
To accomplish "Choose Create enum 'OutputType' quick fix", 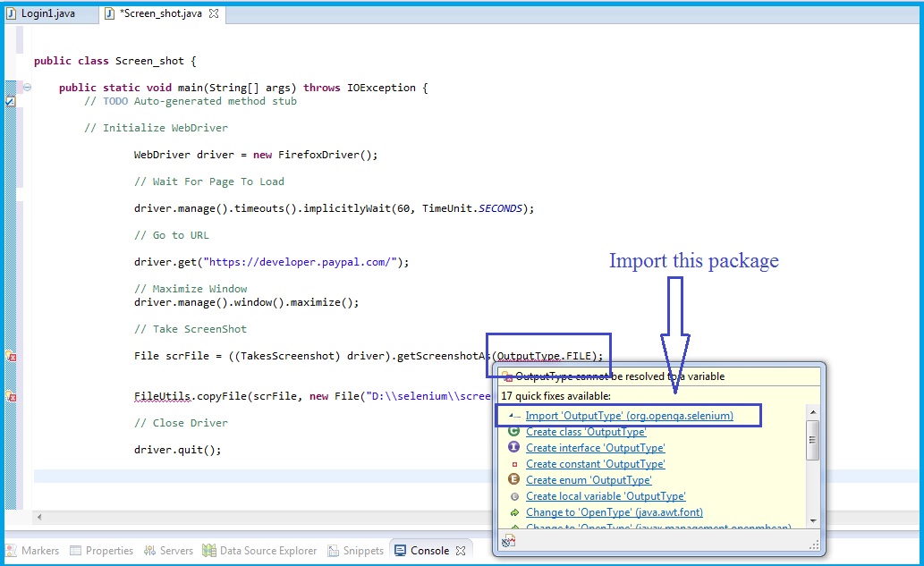I will 589,480.
